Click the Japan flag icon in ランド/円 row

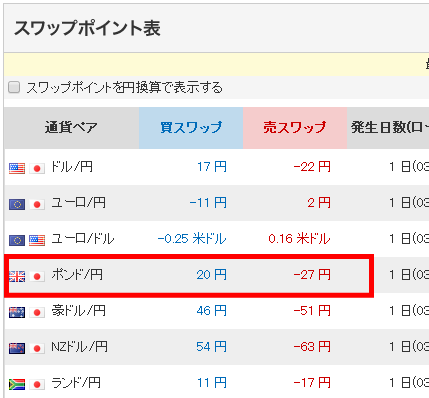tap(37, 384)
